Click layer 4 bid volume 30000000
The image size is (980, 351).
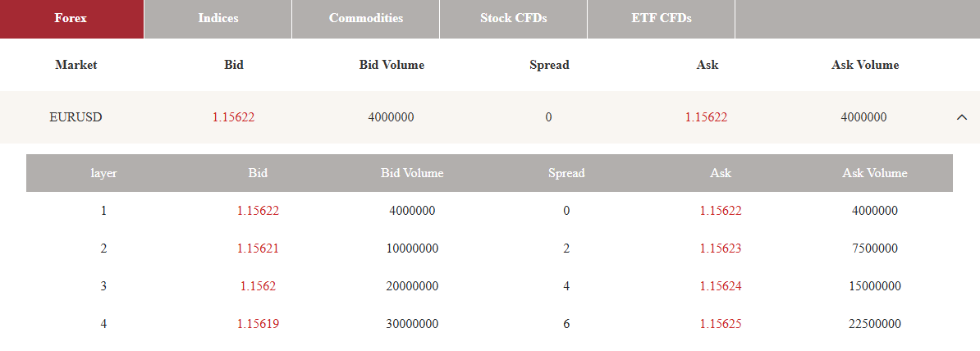413,324
